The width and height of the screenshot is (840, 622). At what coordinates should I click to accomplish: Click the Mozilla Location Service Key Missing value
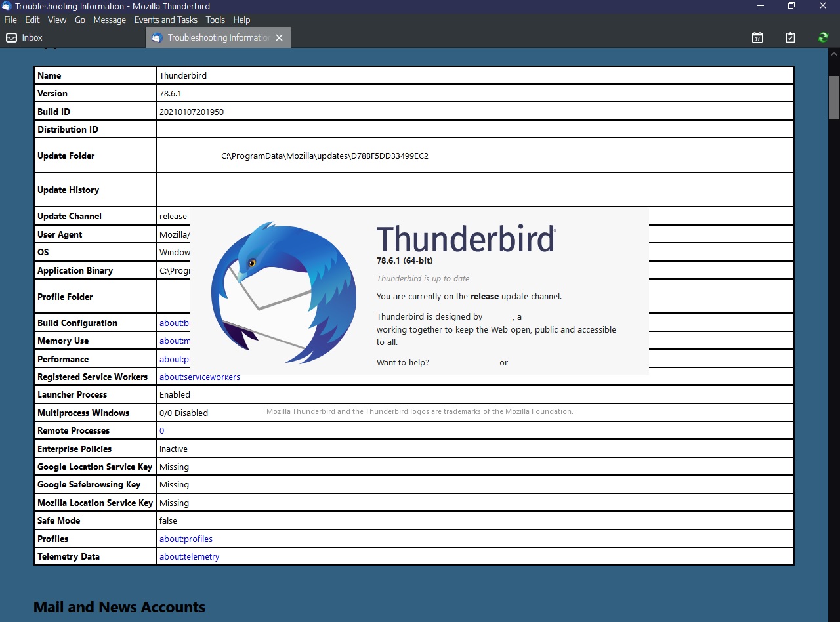coord(174,503)
